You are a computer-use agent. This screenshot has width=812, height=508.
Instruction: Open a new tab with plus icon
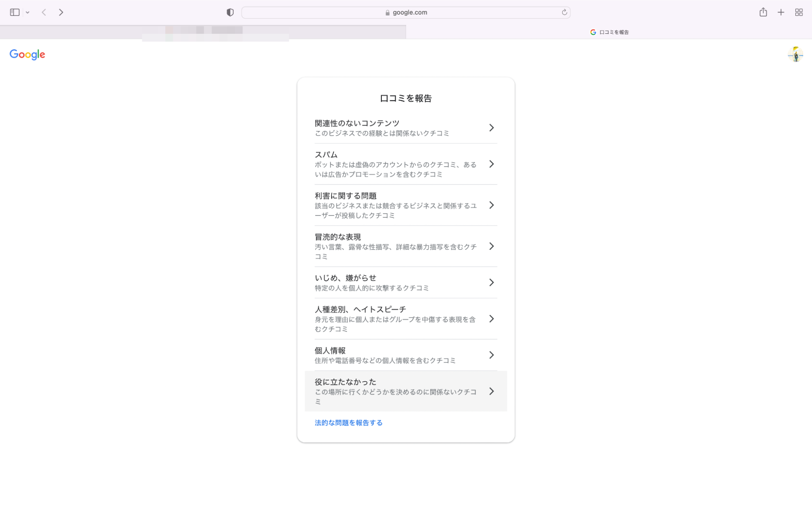pyautogui.click(x=781, y=12)
